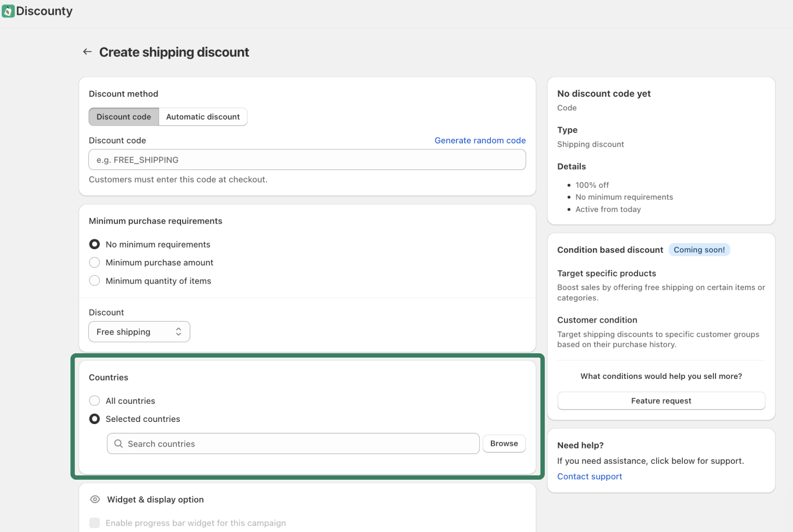
Task: Choose Minimum purchase amount option
Action: (94, 263)
